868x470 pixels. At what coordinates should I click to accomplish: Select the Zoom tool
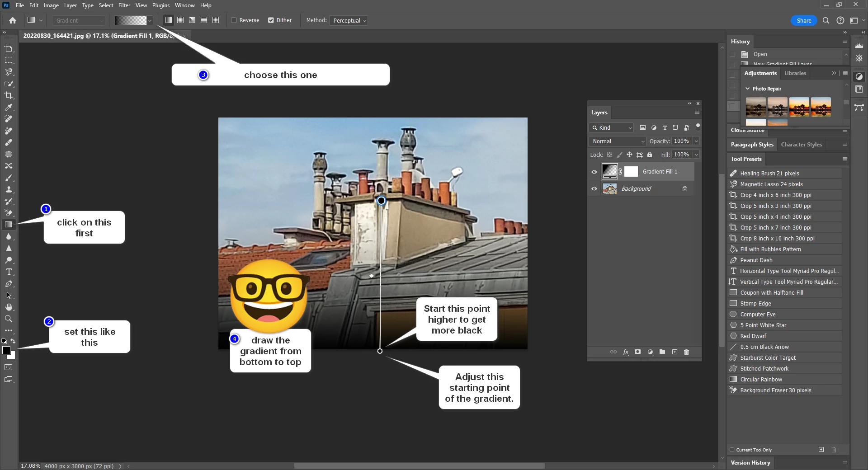9,319
